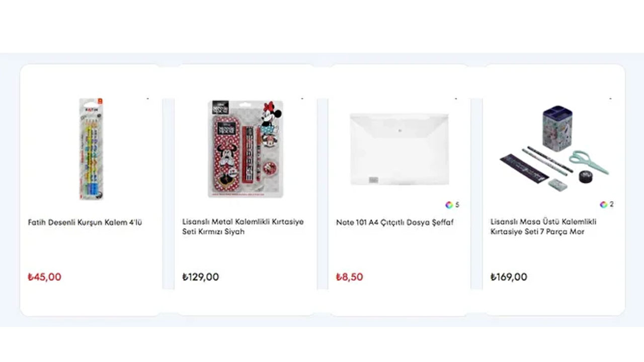The height and width of the screenshot is (362, 644).
Task: Open color options wheel on Note 101 folder
Action: (x=449, y=205)
